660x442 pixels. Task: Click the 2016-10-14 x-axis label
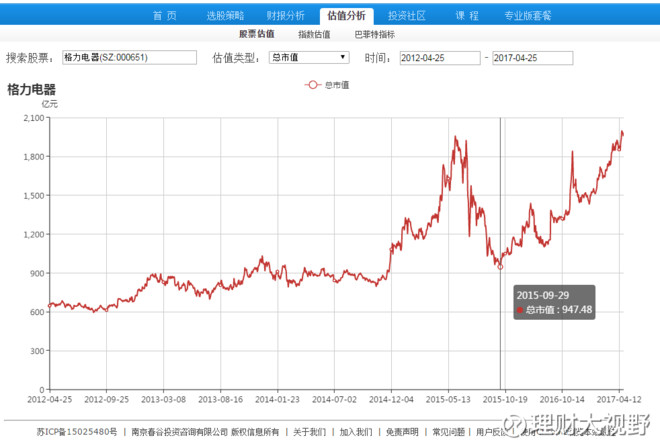point(562,399)
